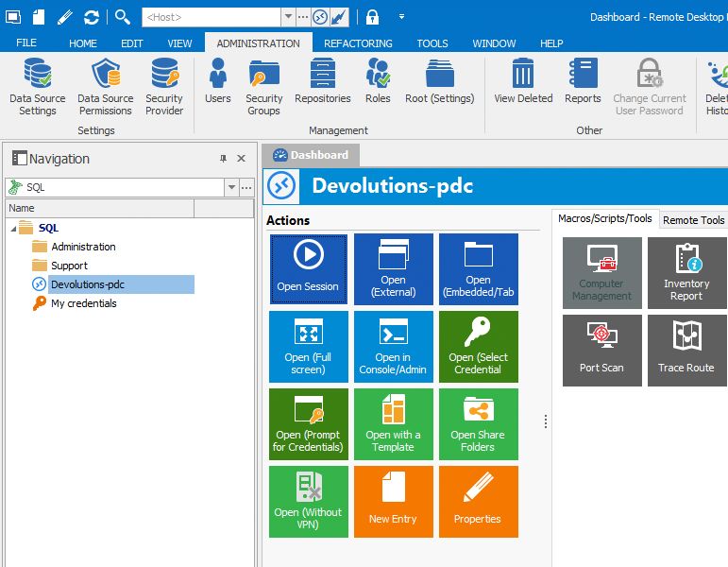Switch to the HELP ribbon tab
The height and width of the screenshot is (567, 728).
click(551, 43)
